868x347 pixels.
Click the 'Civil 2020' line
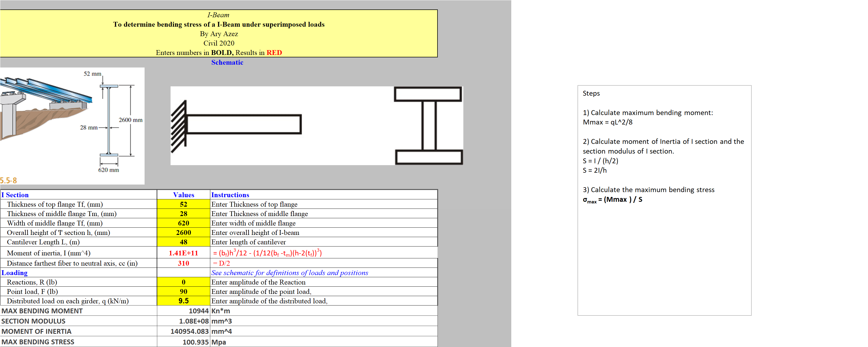click(x=219, y=43)
